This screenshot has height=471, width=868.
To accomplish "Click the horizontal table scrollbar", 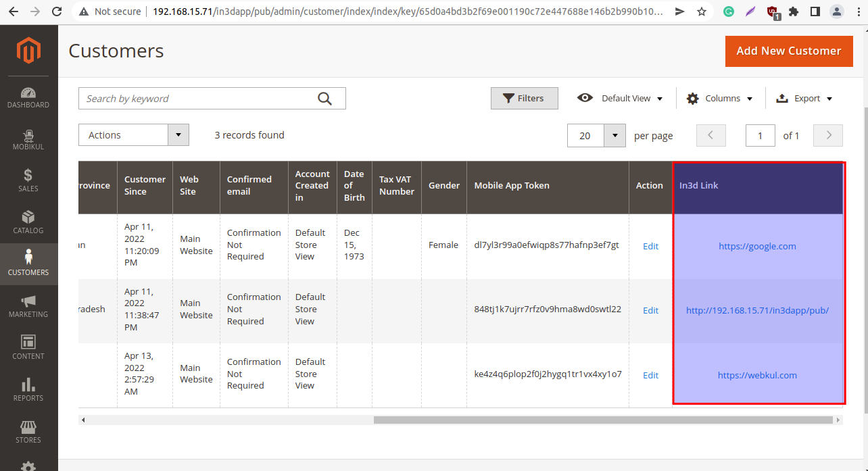I will (602, 420).
